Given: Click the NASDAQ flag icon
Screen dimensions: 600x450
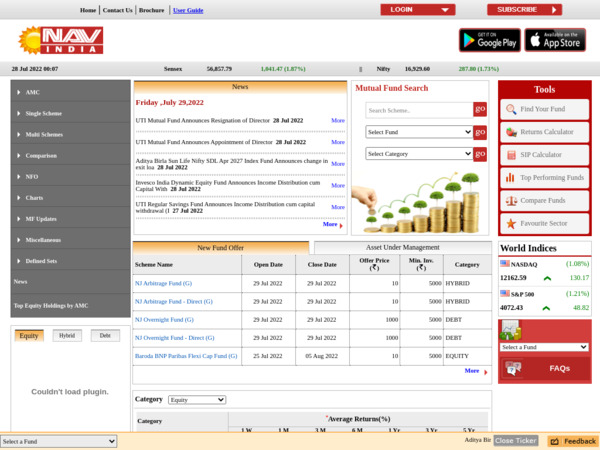Looking at the screenshot, I should coord(505,264).
